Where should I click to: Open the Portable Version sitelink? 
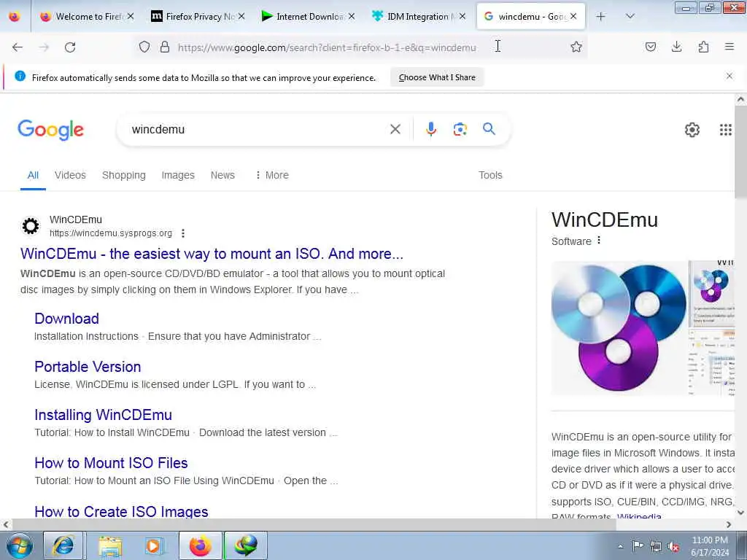pyautogui.click(x=88, y=367)
